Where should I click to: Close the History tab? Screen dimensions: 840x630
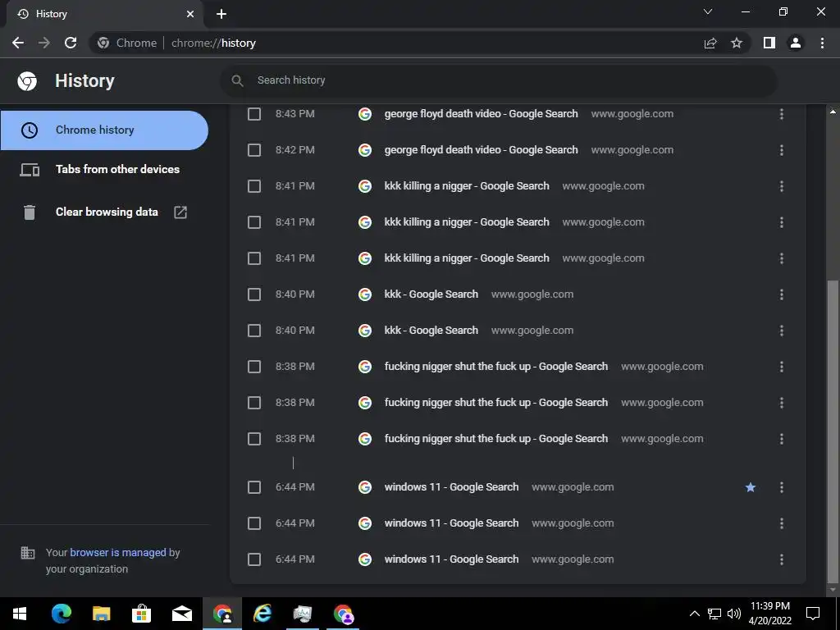coord(190,14)
